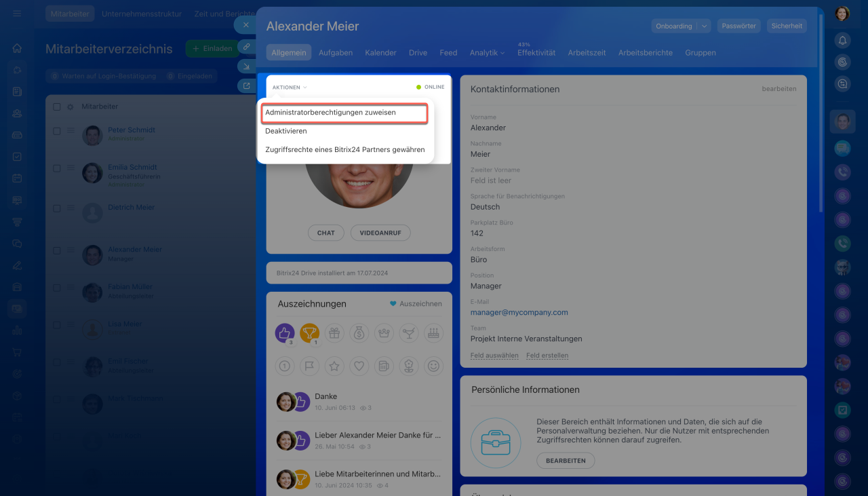Check the box for Lisa Meier
Viewport: 868px width, 496px height.
(57, 326)
